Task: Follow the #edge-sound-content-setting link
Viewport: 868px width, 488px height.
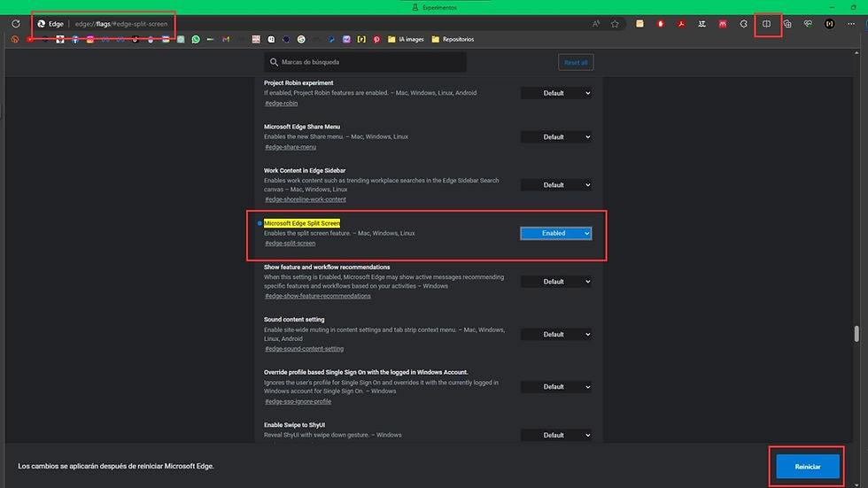Action: coord(304,349)
